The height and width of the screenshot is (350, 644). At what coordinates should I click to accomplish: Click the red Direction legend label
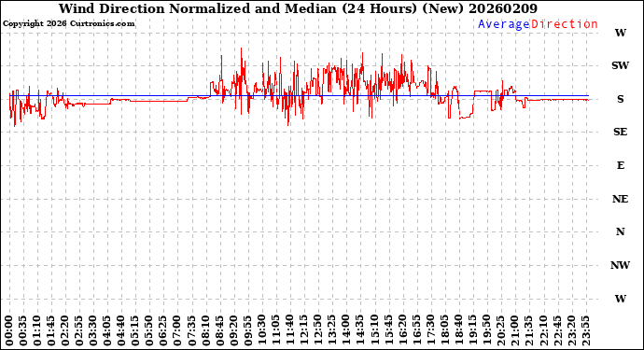pyautogui.click(x=565, y=24)
